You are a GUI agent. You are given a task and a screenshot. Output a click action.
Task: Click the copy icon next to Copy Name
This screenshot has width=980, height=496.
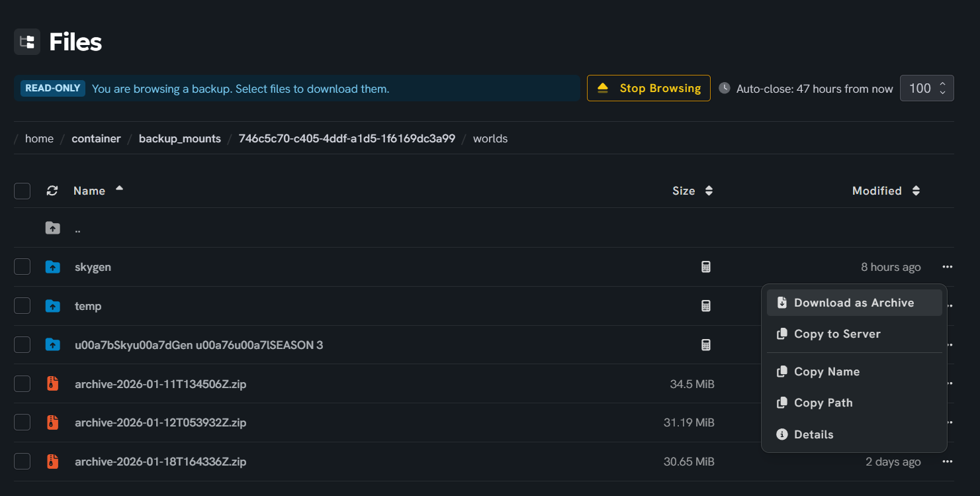[782, 372]
